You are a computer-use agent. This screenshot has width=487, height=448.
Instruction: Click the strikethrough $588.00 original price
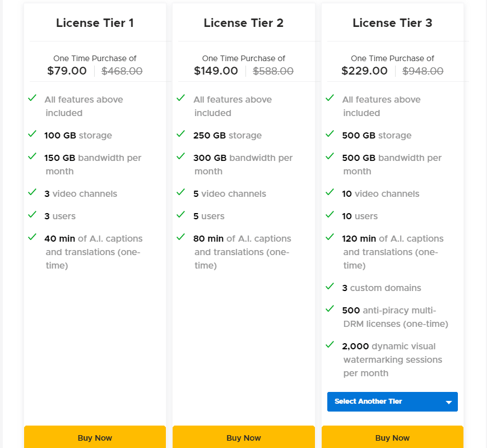[x=273, y=71]
